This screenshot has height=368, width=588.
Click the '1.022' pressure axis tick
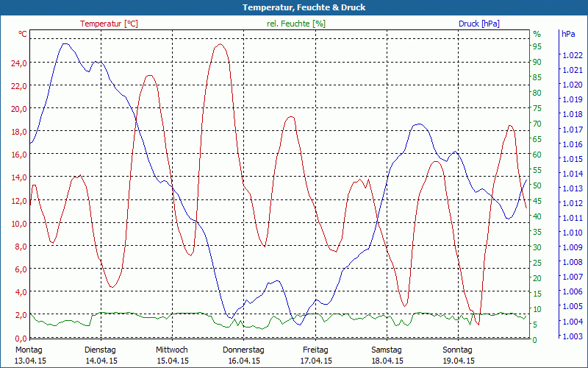point(572,55)
